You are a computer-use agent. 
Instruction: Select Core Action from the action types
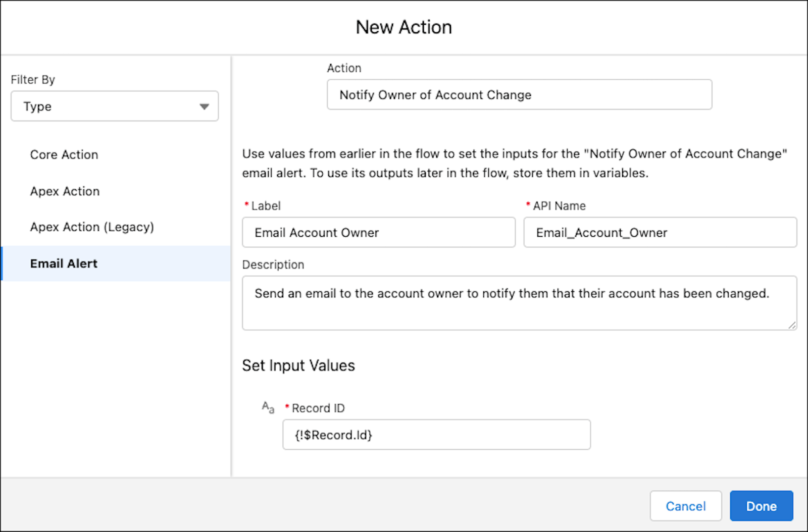64,154
